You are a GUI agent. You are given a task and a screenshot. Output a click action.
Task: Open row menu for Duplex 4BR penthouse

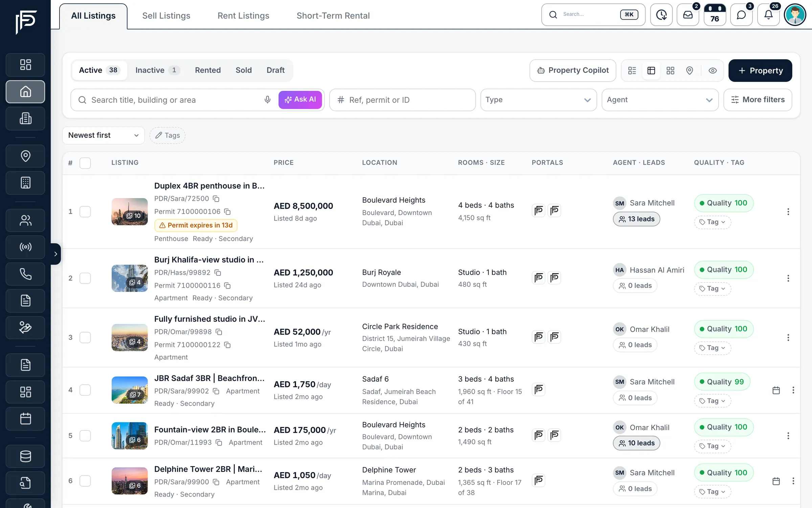pos(788,212)
